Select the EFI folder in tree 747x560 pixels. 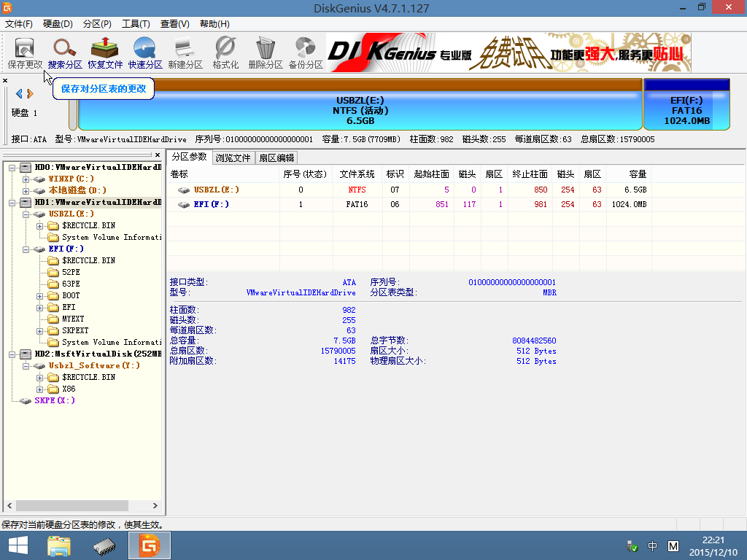click(x=69, y=307)
